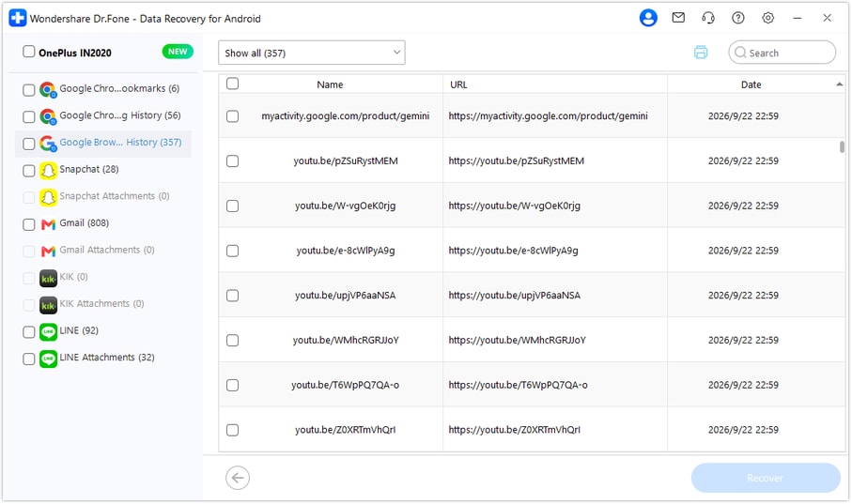852x504 pixels.
Task: Check the youtu.be/WMhcRGRJJoY row checkbox
Action: 233,340
